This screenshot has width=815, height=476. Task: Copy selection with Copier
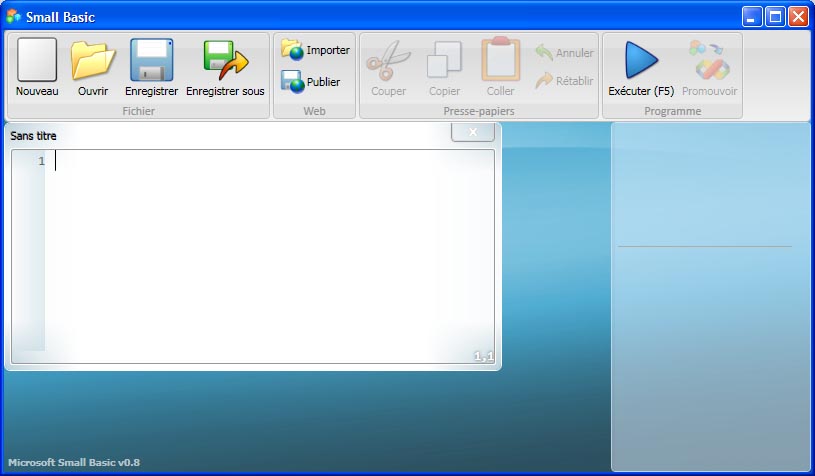[444, 67]
